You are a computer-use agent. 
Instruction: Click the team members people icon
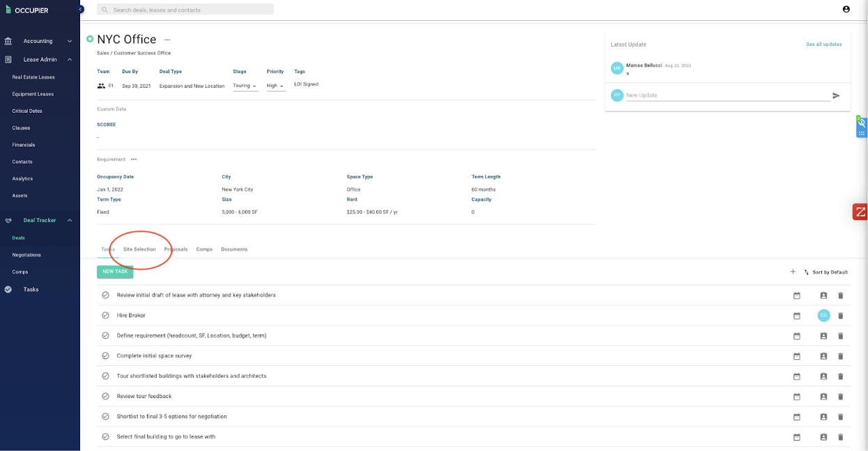(x=101, y=86)
